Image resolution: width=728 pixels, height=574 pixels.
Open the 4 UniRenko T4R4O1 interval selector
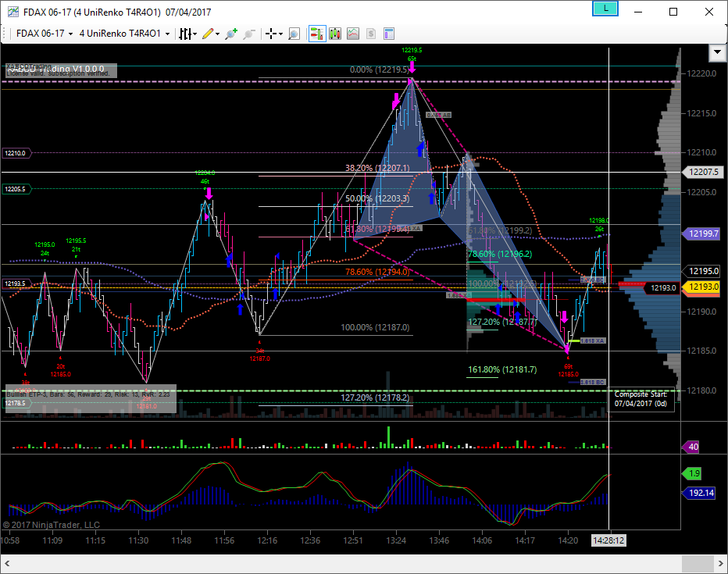click(124, 34)
